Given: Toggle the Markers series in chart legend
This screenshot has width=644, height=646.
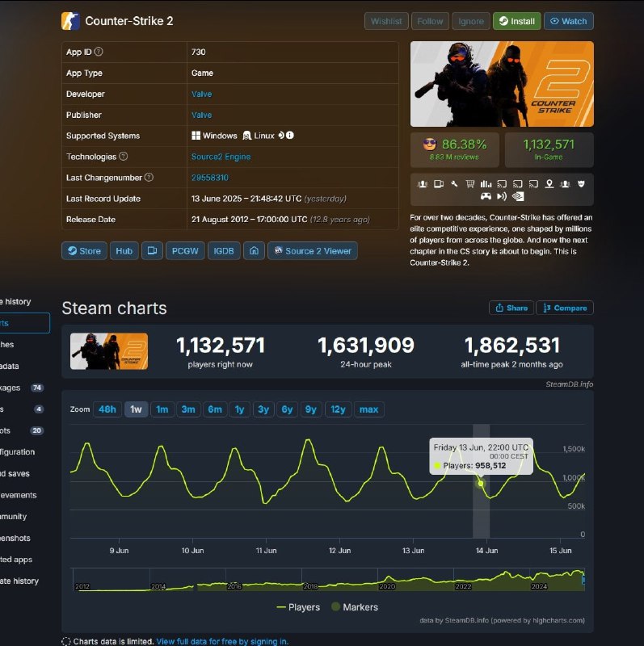Looking at the screenshot, I should point(354,607).
